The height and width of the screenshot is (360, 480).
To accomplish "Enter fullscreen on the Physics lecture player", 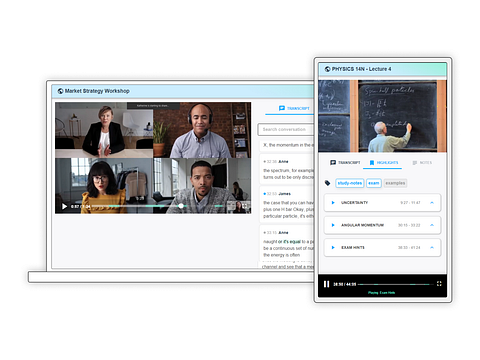I will point(439,284).
